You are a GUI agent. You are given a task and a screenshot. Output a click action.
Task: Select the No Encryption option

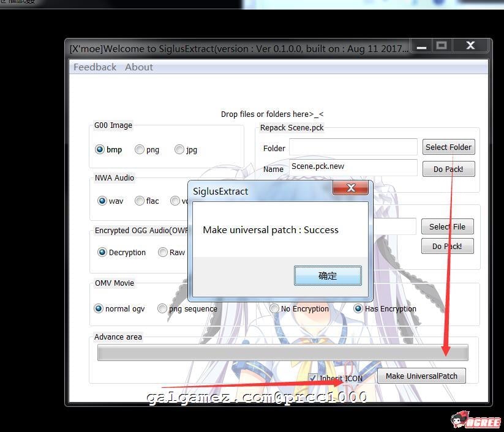274,308
